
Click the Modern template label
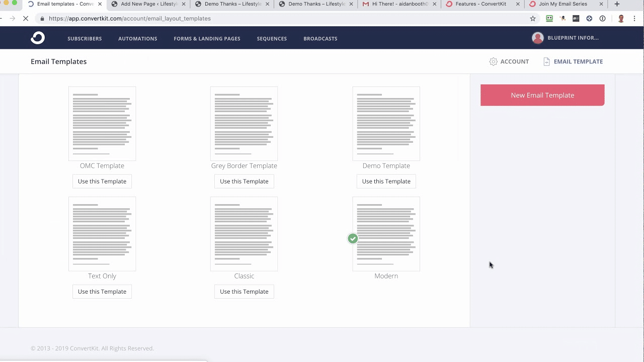(386, 276)
